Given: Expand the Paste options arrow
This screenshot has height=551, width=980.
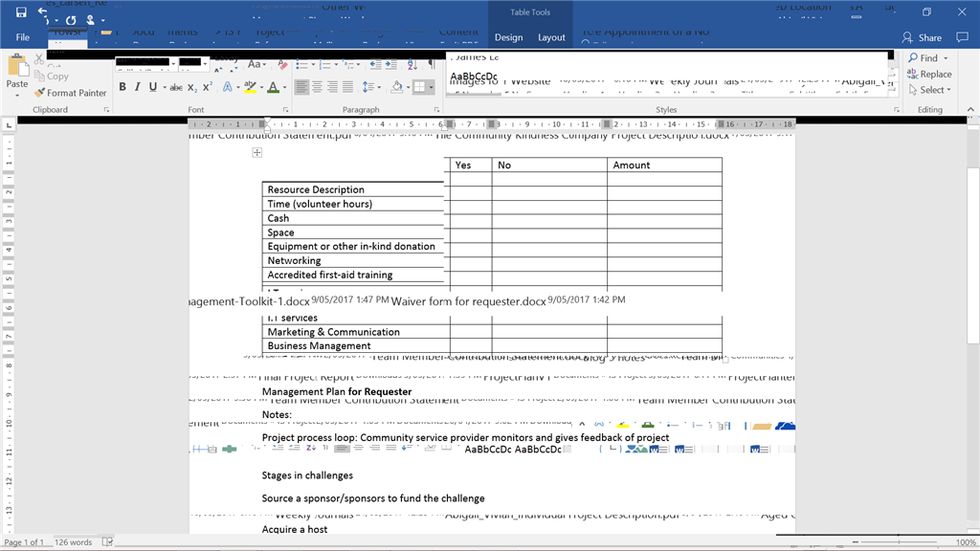Looking at the screenshot, I should pos(17,96).
